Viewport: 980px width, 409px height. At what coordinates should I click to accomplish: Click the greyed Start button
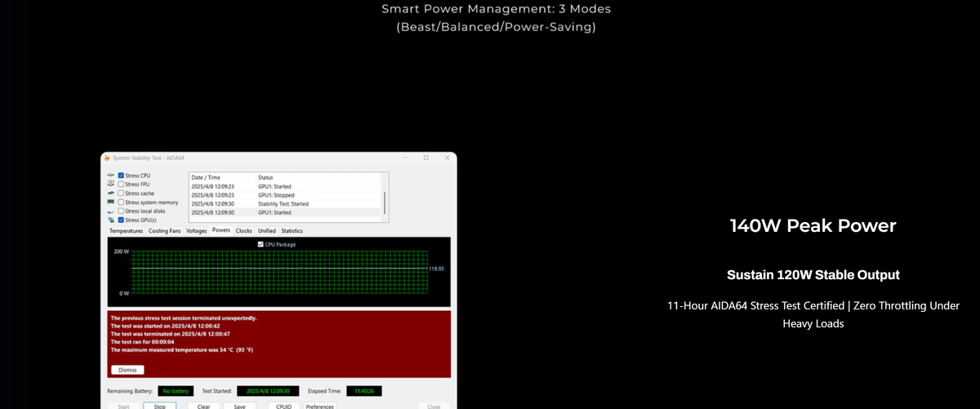pyautogui.click(x=123, y=406)
